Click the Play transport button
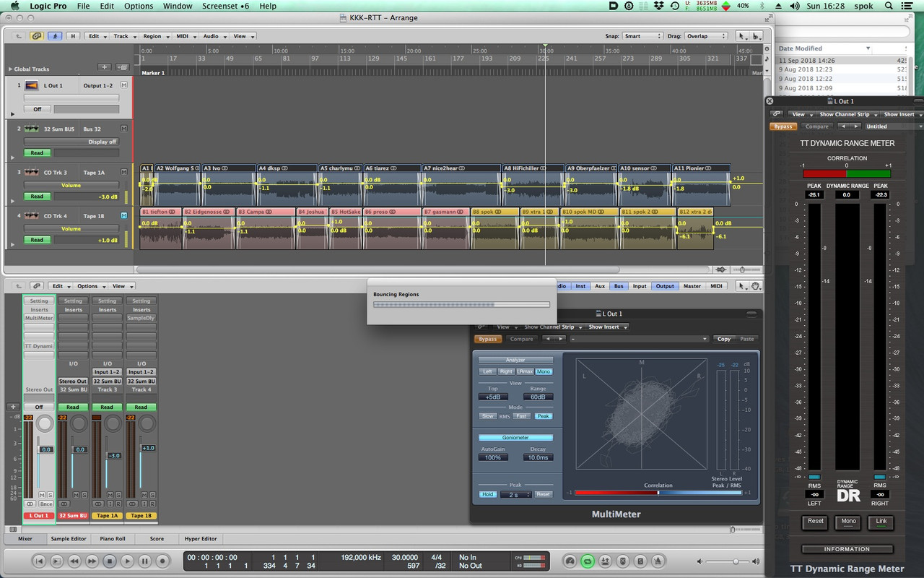The image size is (924, 578). coord(127,561)
